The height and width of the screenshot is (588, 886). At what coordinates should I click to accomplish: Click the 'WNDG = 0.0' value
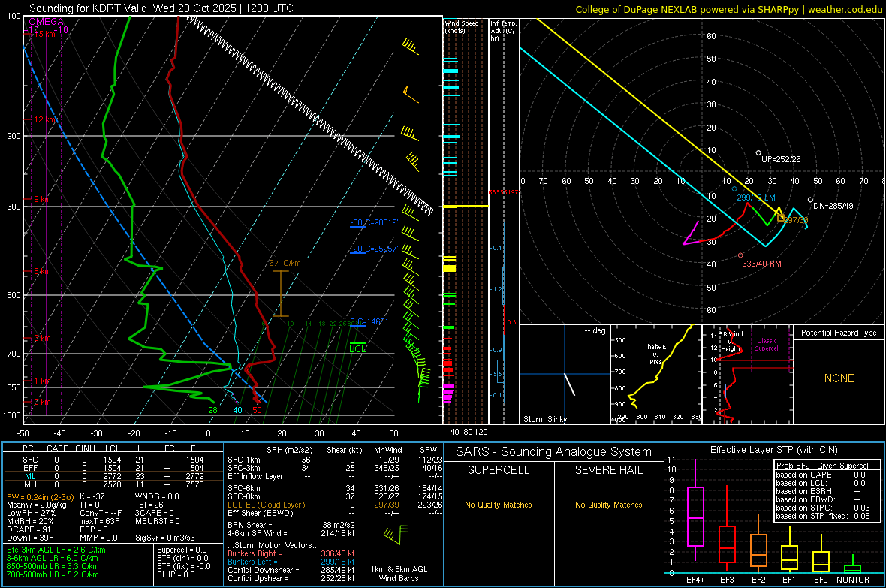157,497
